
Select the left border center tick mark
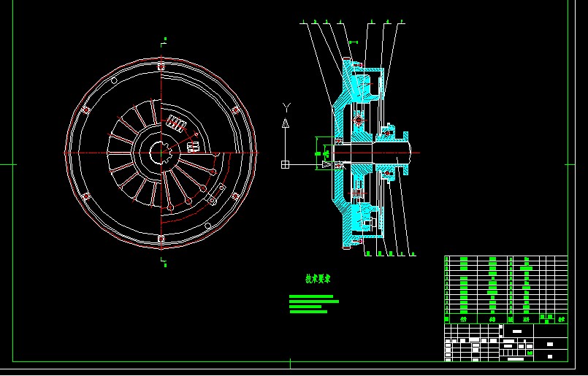(x=7, y=164)
